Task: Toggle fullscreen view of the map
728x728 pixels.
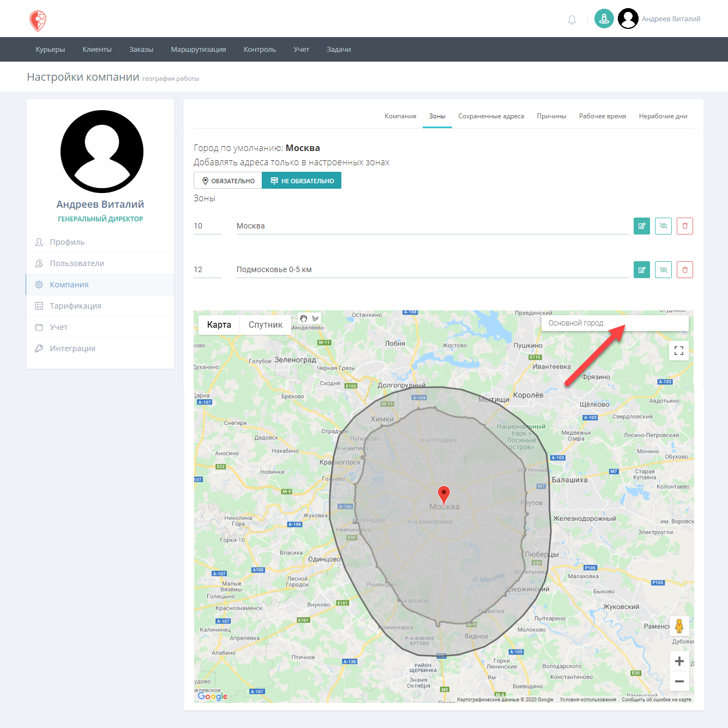Action: point(679,351)
